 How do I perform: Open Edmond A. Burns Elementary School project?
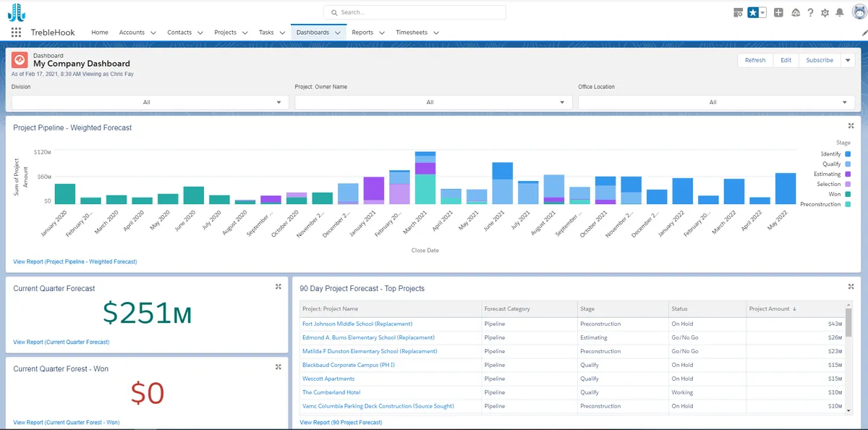[x=368, y=337]
